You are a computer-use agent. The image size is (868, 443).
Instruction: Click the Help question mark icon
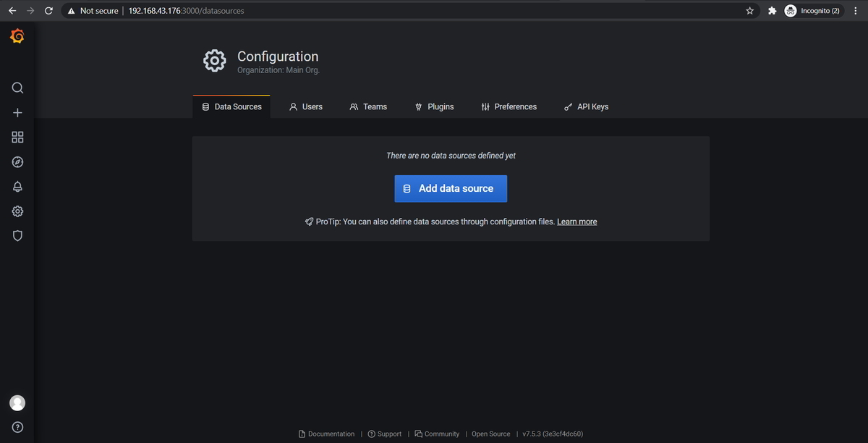17,426
